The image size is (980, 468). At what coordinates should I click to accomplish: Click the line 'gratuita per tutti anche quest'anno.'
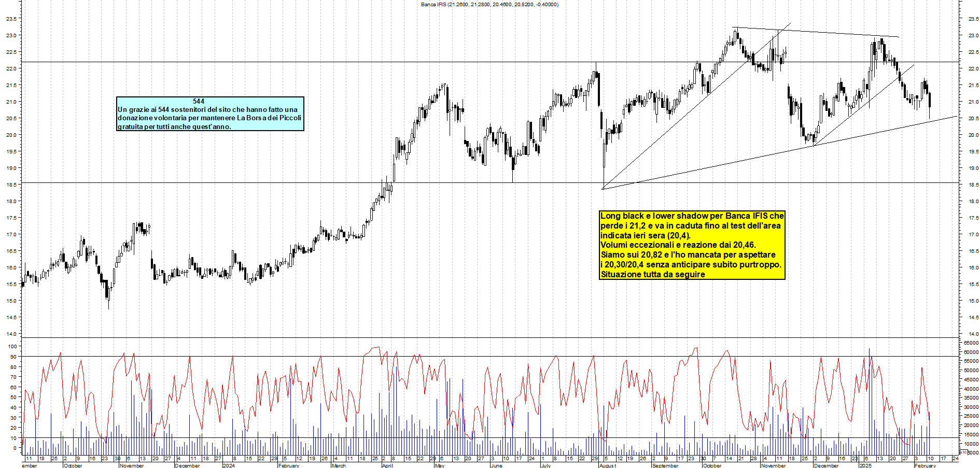[x=174, y=126]
